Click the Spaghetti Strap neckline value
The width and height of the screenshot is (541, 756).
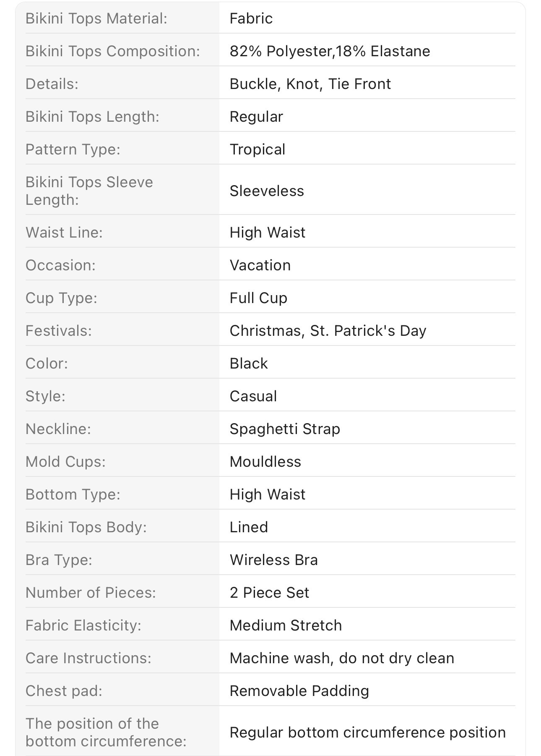285,429
